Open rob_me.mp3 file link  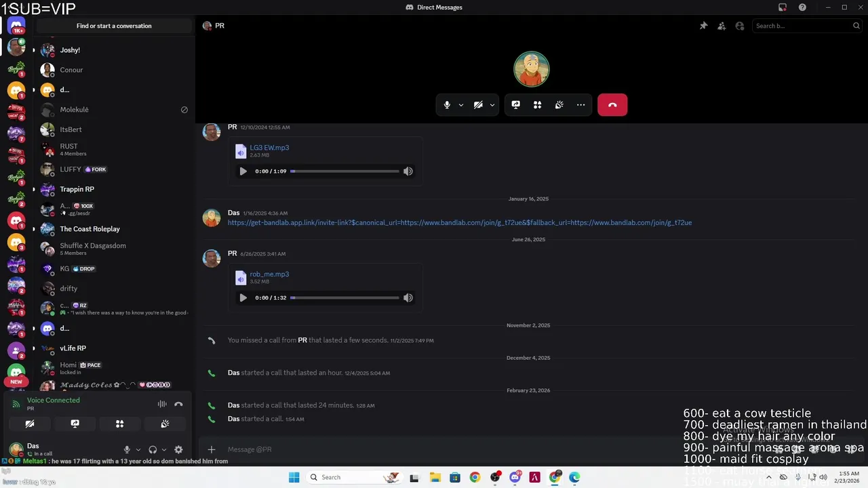[269, 274]
